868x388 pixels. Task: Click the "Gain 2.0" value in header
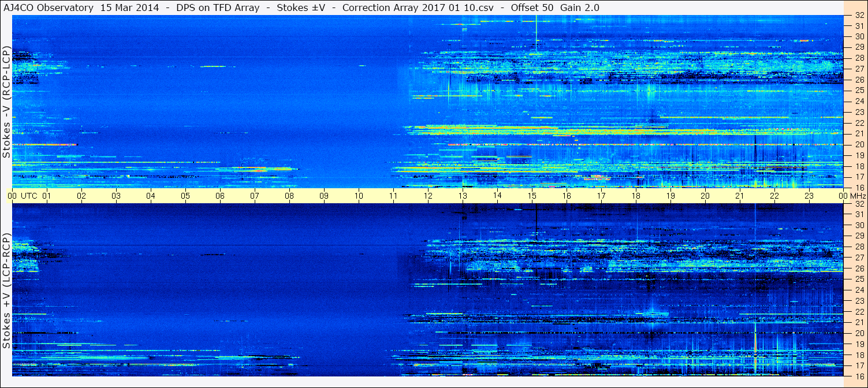[x=580, y=8]
